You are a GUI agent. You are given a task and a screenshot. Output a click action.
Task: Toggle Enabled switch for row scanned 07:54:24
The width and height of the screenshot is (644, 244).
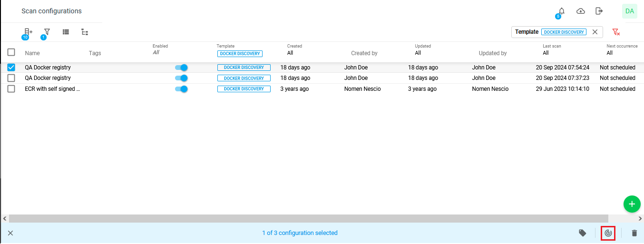pos(181,68)
